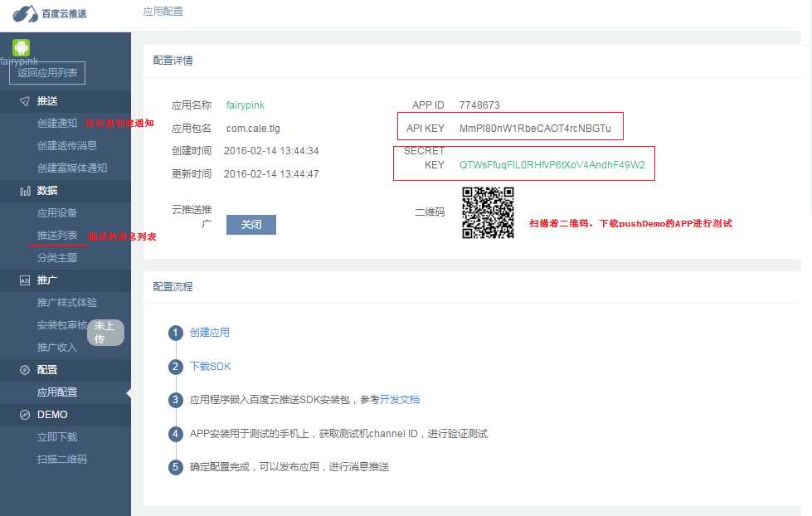This screenshot has height=516, width=812.
Task: Click step 5 text 确定配置完成
Action: click(x=289, y=467)
